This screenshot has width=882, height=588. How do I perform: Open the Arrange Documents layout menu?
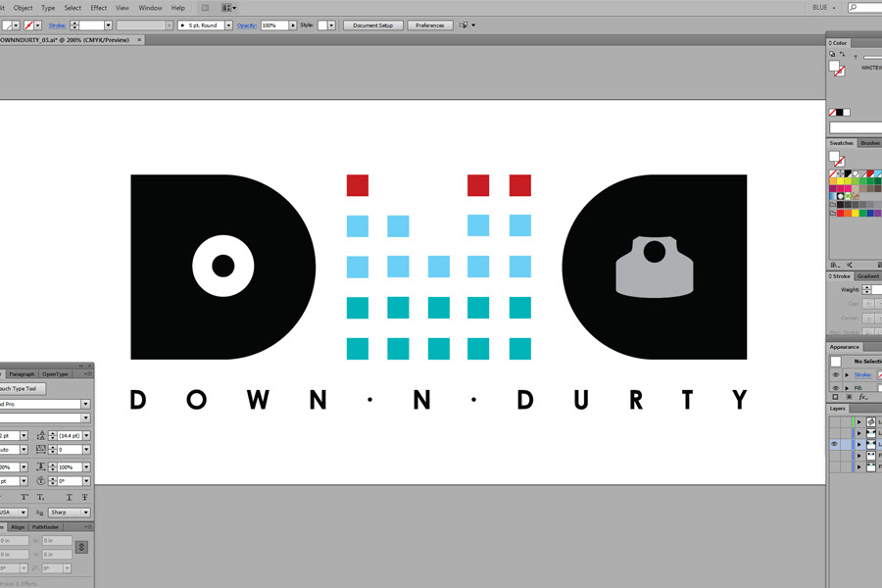(x=229, y=8)
